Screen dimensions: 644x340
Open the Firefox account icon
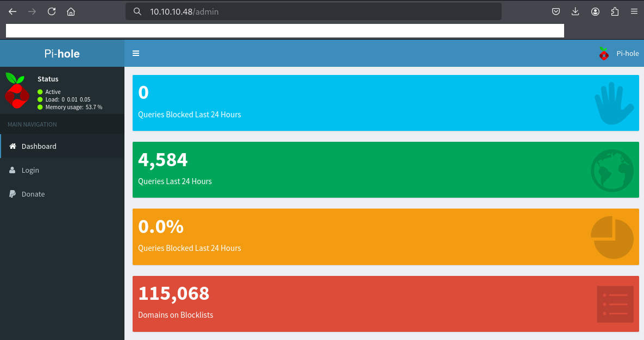tap(596, 11)
